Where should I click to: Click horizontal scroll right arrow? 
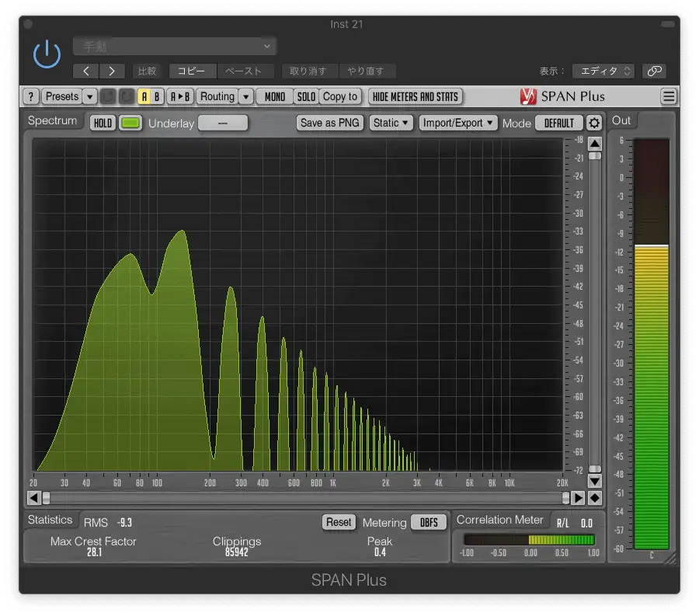click(578, 498)
